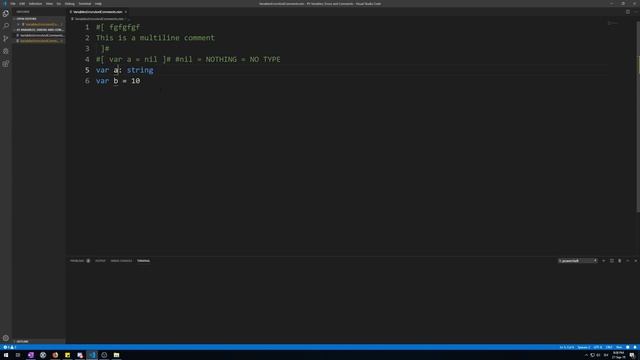Close the bottom panel
The height and width of the screenshot is (360, 640).
pyautogui.click(x=636, y=260)
